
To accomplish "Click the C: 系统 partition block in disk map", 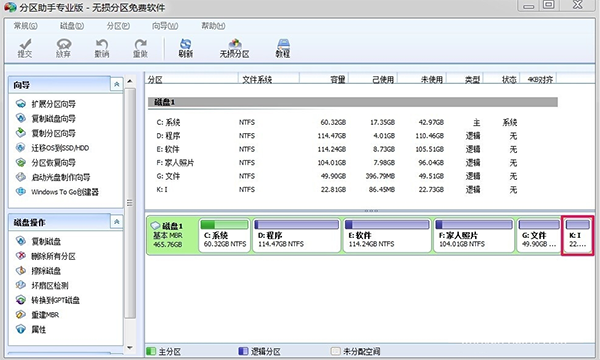I will coord(225,235).
